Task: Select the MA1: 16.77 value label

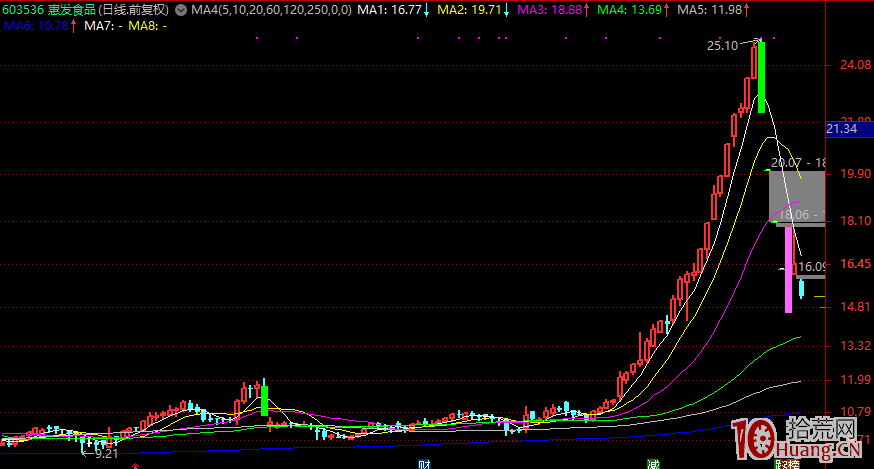Action: [x=389, y=10]
